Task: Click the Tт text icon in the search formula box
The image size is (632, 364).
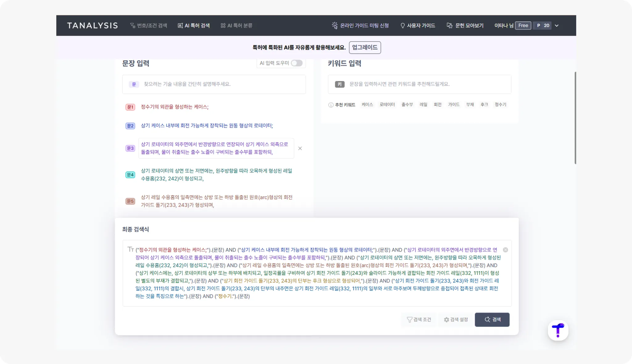Action: pos(131,249)
